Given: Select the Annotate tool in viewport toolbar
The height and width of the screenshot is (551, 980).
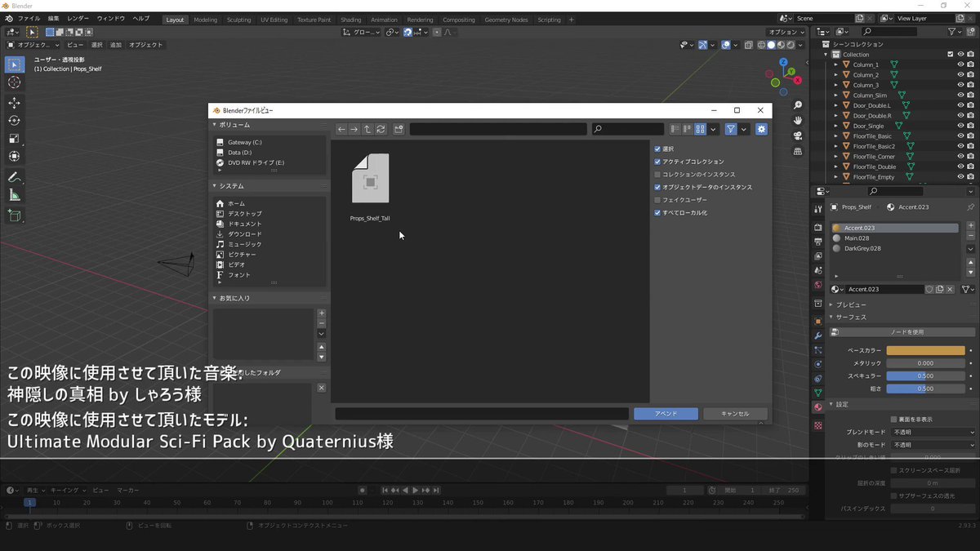Looking at the screenshot, I should (x=14, y=177).
